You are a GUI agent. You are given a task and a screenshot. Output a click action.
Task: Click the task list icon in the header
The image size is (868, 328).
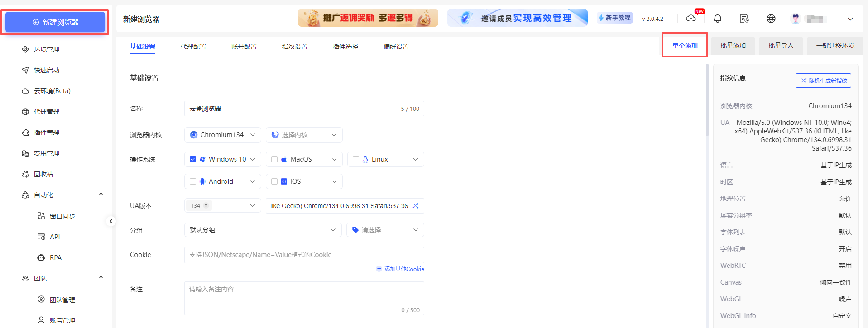(x=744, y=19)
